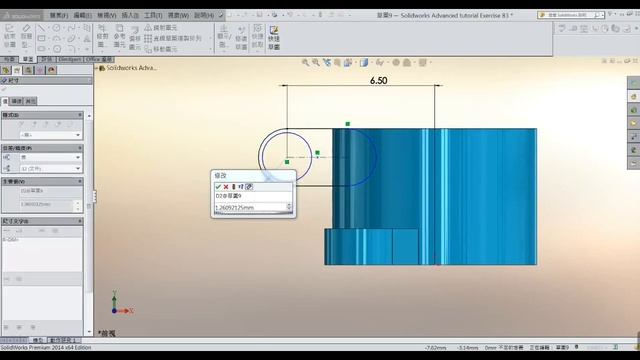Screen dimensions: 640x360
Task: Select the Slot sketch tool
Action: point(41,49)
